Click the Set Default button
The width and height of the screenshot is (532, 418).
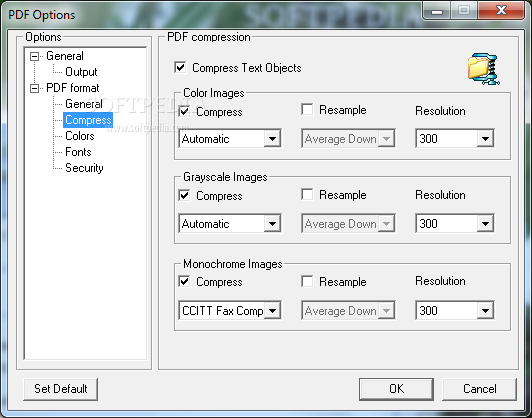[61, 389]
